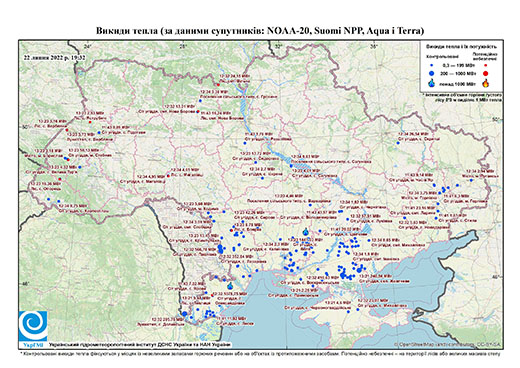Click the blue flame marker above 148 МВт label

[x=306, y=231]
